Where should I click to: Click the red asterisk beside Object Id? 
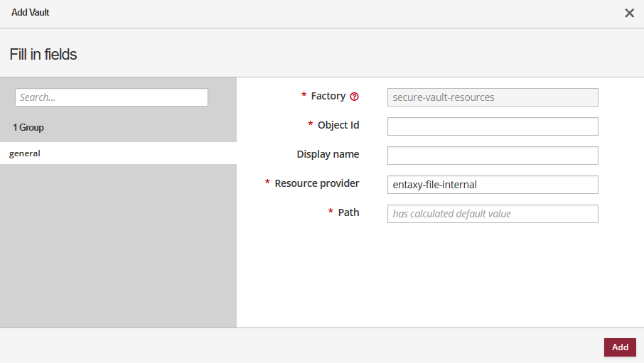(x=311, y=125)
